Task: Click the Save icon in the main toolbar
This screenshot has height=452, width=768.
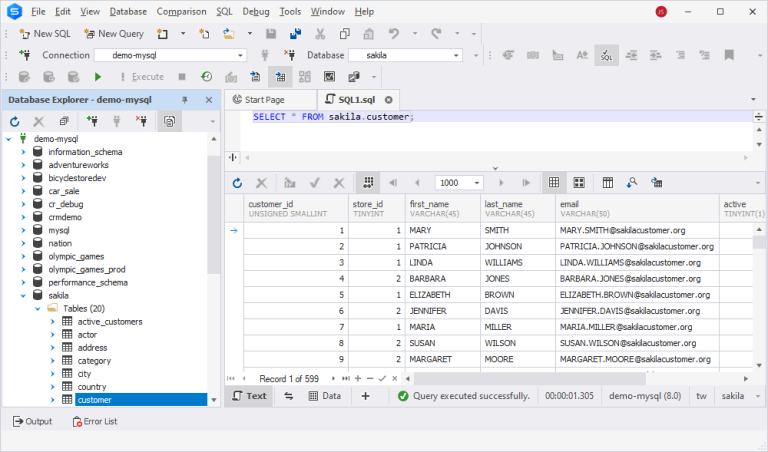Action: [271, 33]
